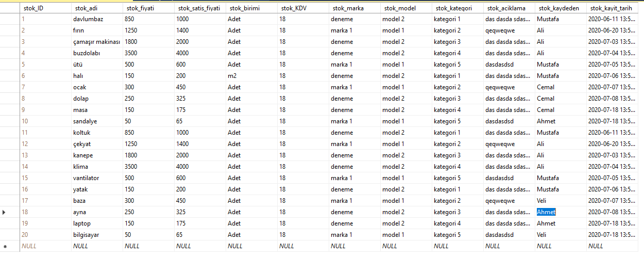The height and width of the screenshot is (257, 644).
Task: Select stok_ID cell '10'
Action: 45,121
